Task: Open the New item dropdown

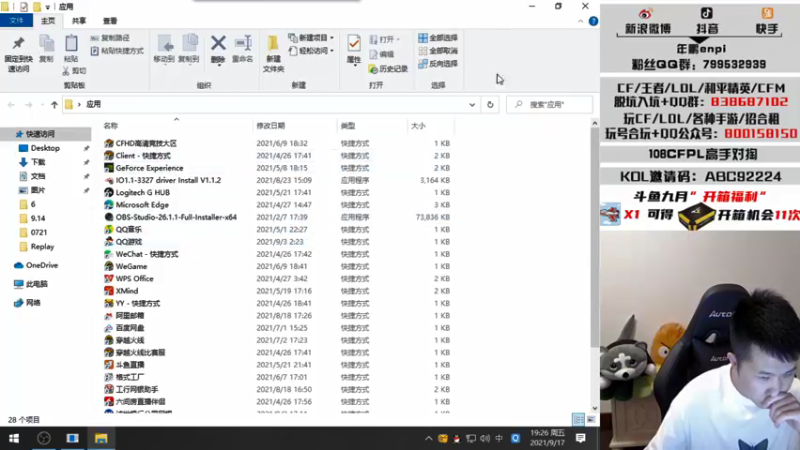Action: 311,38
